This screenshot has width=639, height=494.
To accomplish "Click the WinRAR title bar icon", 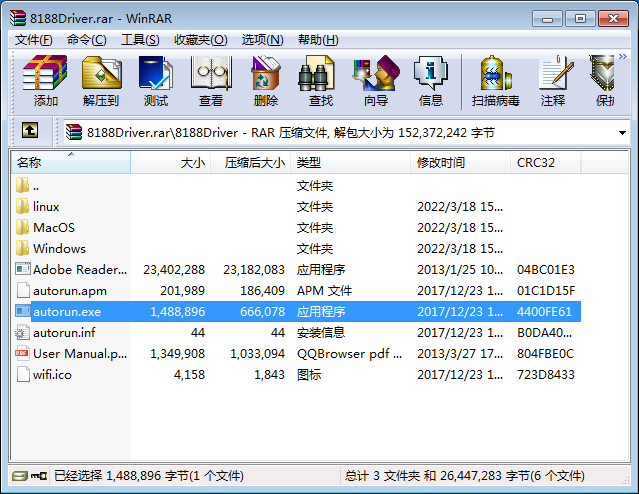I will tap(18, 18).
